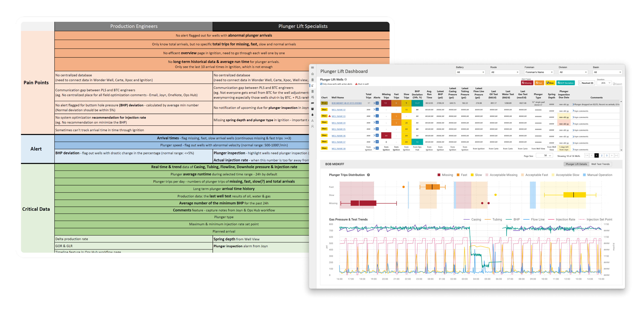Open the BOB MIDKIFF 48-01 0115 0105BH link
644x310 pixels.
(x=347, y=103)
